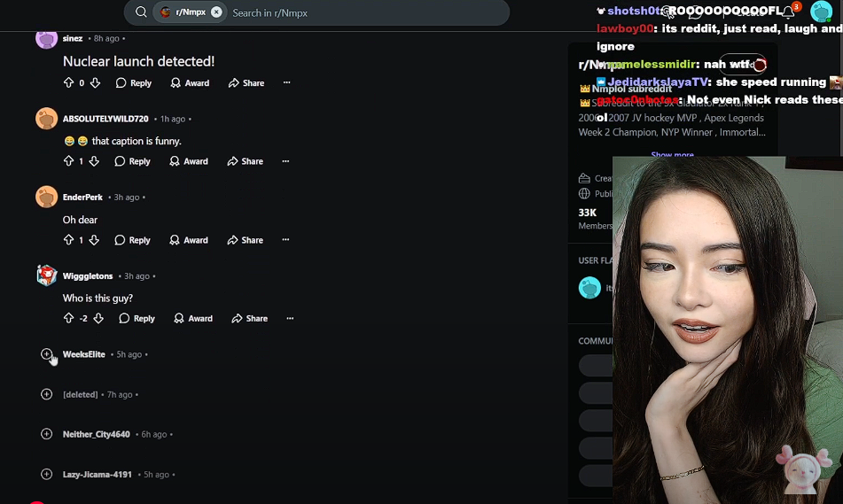Select 'Who is this guy?' comment text

[98, 299]
